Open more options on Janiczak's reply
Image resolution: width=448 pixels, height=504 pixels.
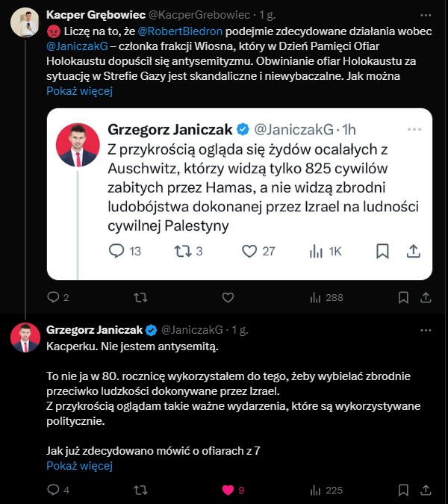pos(425,329)
